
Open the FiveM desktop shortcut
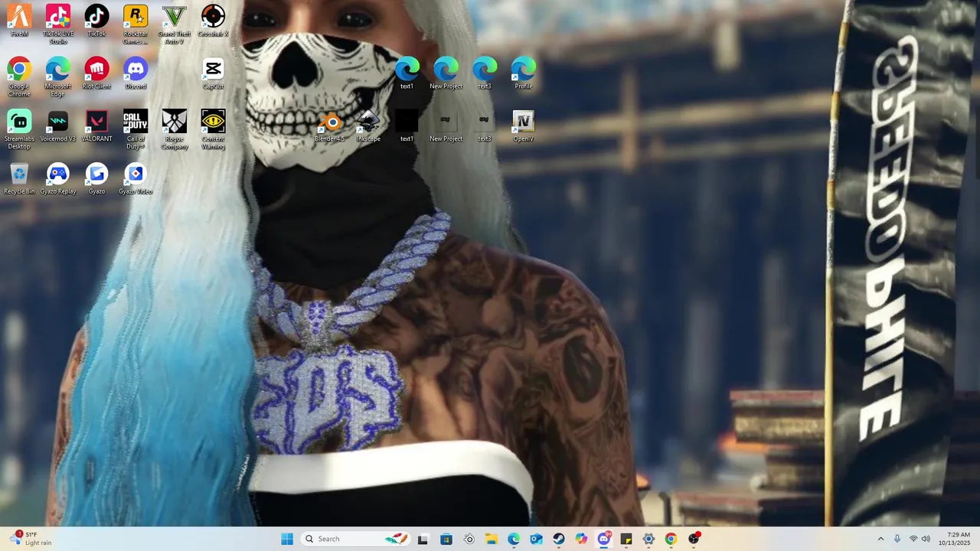pos(19,21)
